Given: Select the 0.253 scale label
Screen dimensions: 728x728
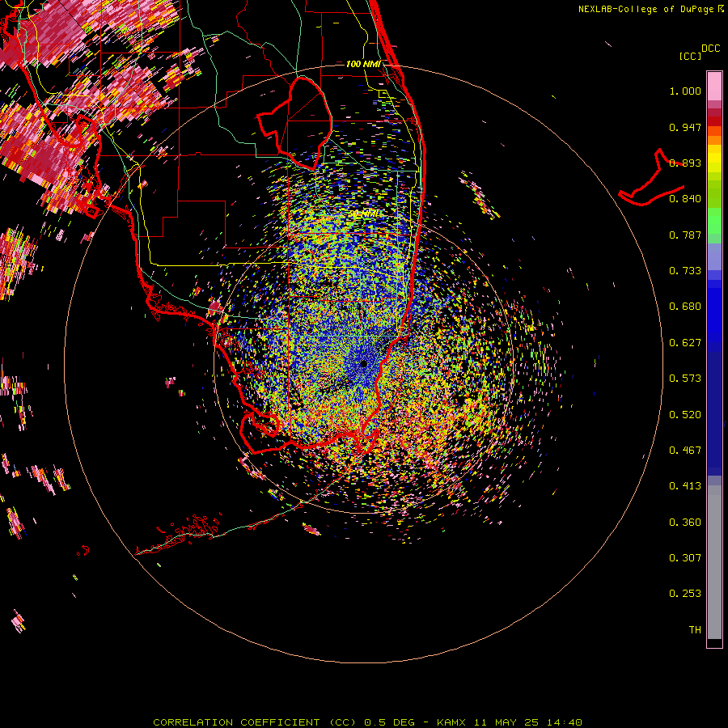Looking at the screenshot, I should point(685,594).
